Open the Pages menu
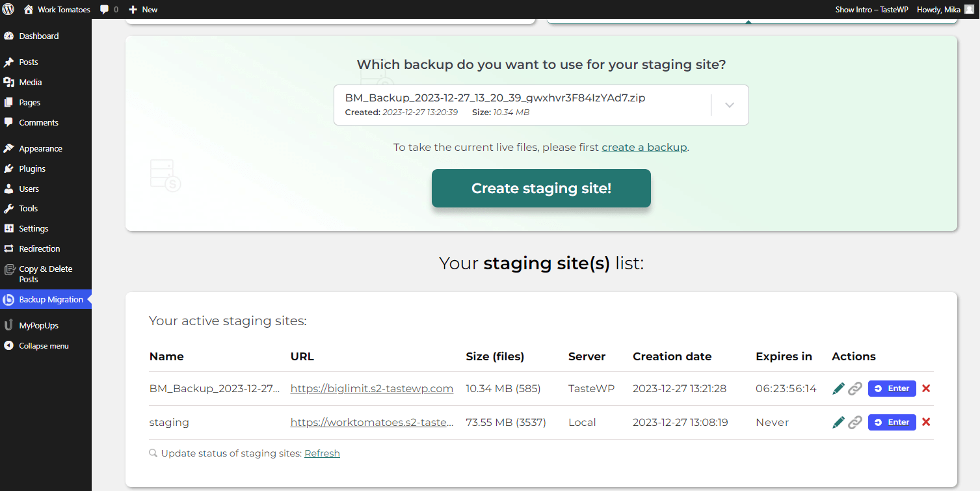 click(46, 103)
